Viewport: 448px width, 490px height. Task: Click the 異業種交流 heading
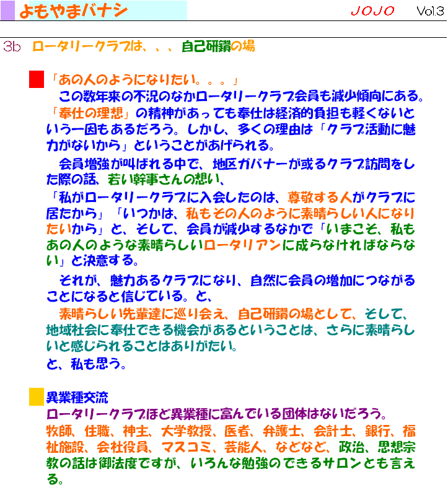tap(77, 398)
